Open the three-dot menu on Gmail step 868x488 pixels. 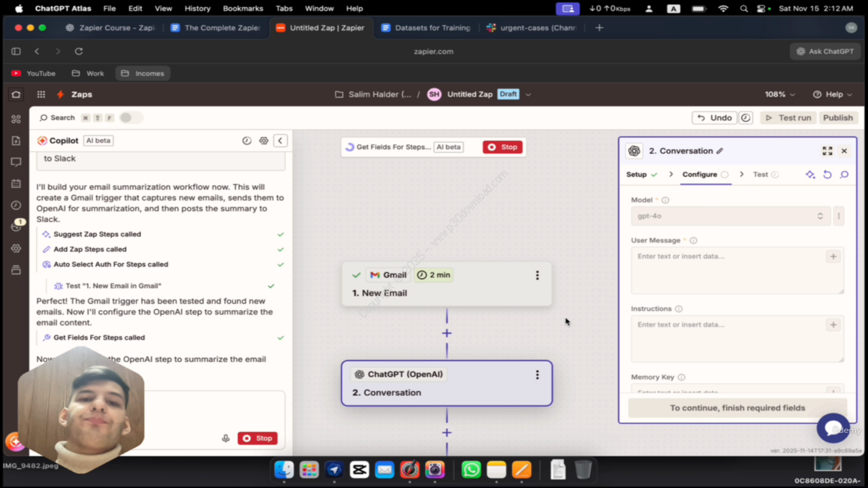pos(537,275)
